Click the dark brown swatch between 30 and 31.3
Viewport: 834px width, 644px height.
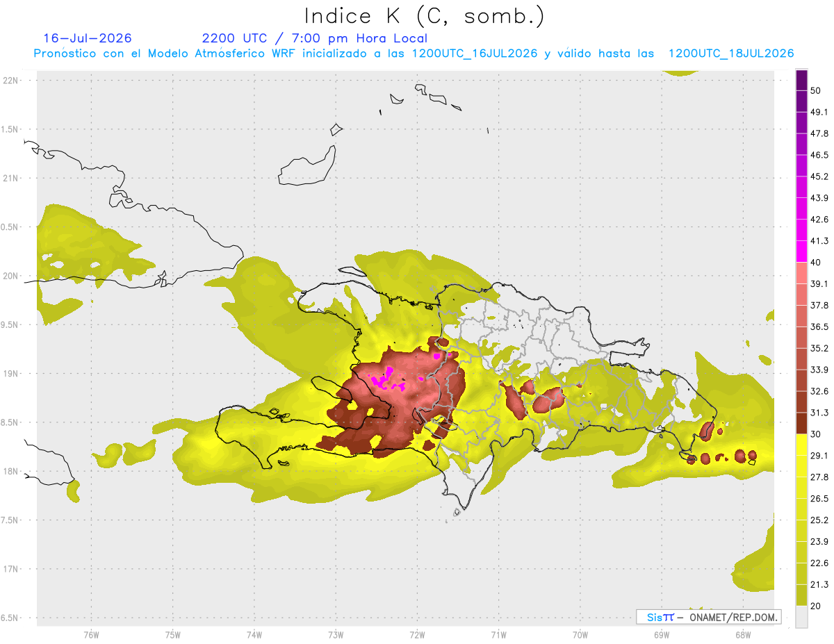click(x=801, y=423)
